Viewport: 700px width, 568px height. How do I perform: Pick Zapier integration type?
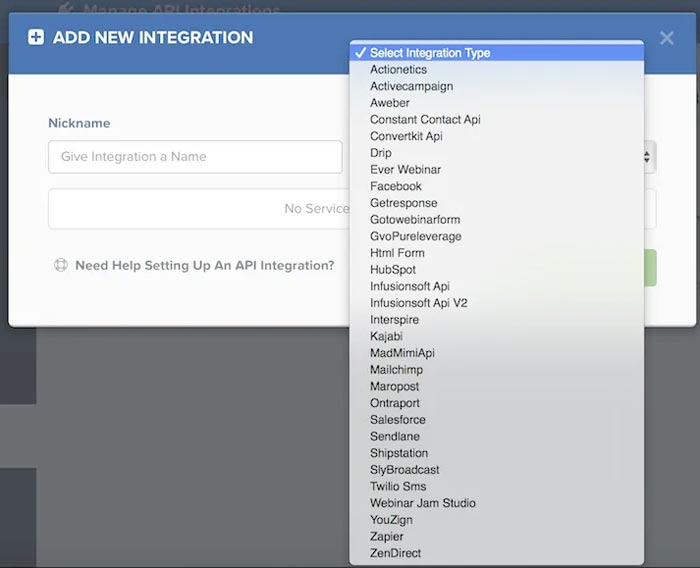[496, 536]
